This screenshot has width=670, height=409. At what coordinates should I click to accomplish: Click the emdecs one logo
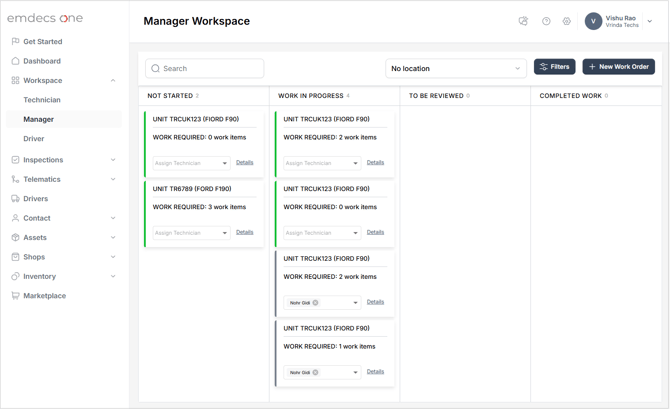point(45,18)
